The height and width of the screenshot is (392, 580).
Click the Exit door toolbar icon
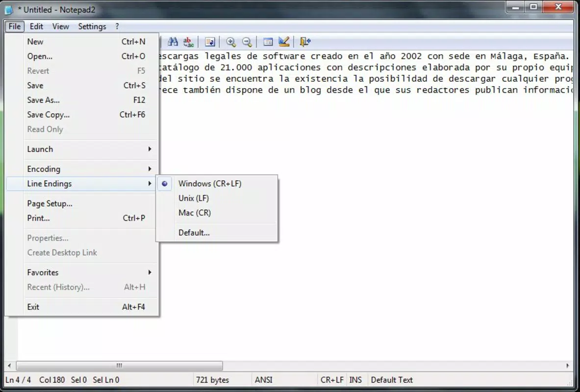tap(305, 42)
